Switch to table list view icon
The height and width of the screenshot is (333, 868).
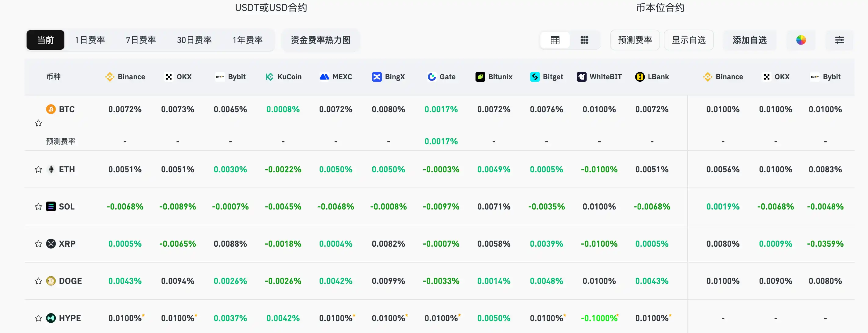(555, 40)
